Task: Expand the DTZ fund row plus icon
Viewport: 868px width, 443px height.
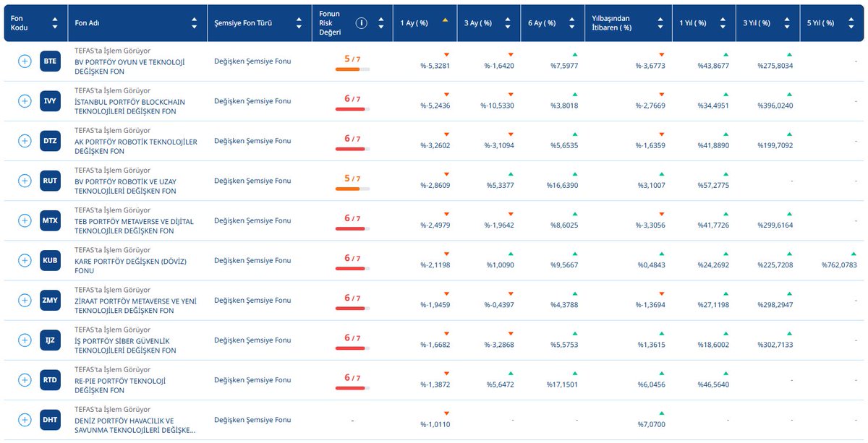Action: tap(25, 141)
